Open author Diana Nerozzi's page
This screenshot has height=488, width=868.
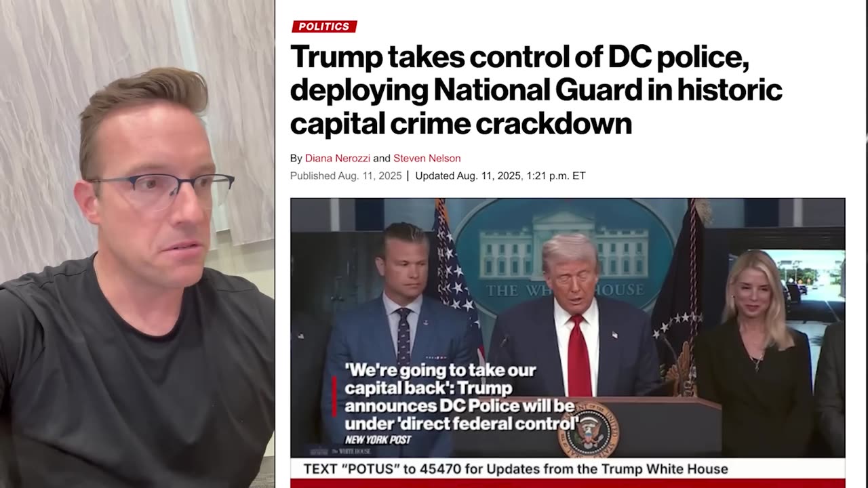click(x=337, y=158)
